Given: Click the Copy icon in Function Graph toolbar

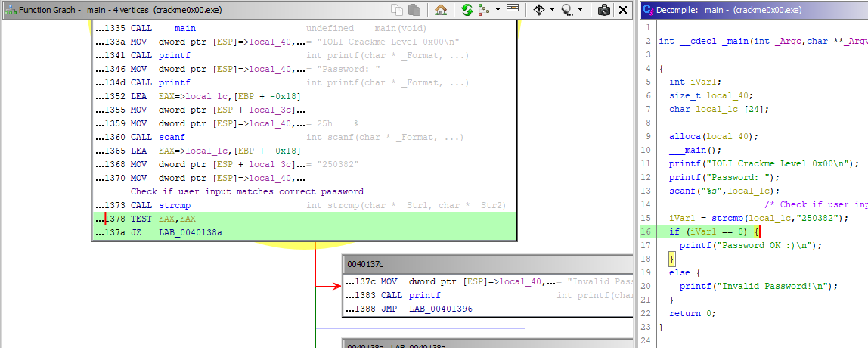Looking at the screenshot, I should [397, 9].
